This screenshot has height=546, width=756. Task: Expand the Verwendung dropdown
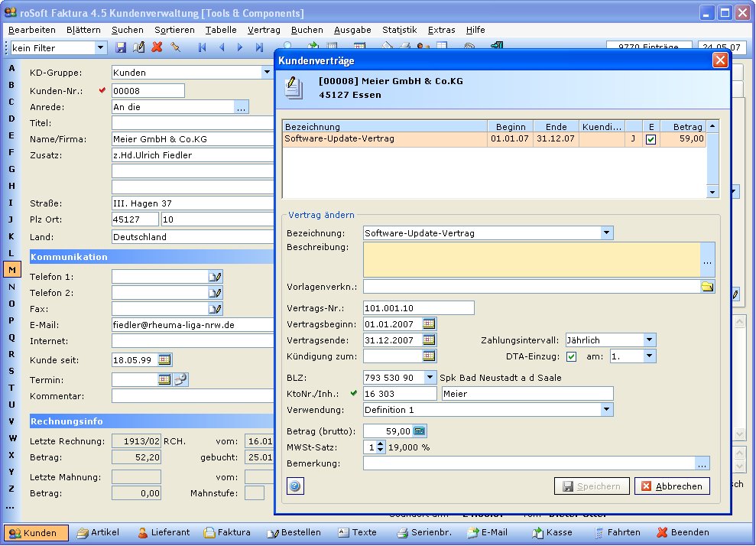tap(607, 410)
